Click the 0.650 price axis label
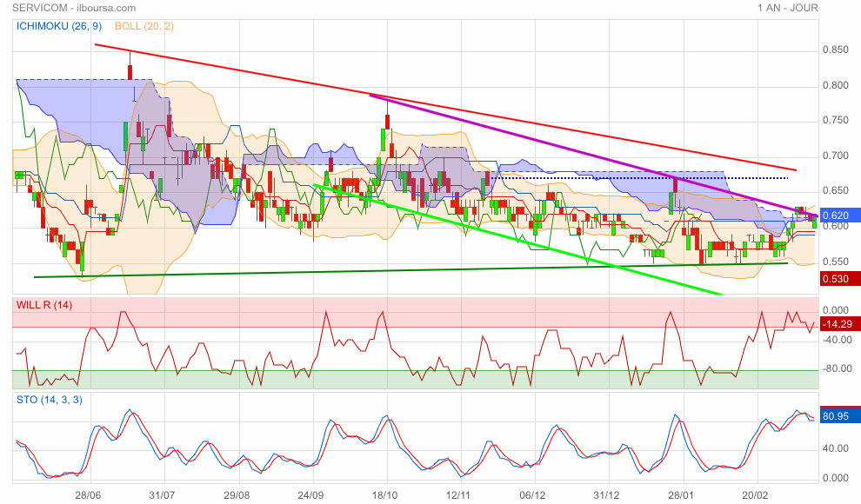This screenshot has width=861, height=504. pyautogui.click(x=835, y=191)
